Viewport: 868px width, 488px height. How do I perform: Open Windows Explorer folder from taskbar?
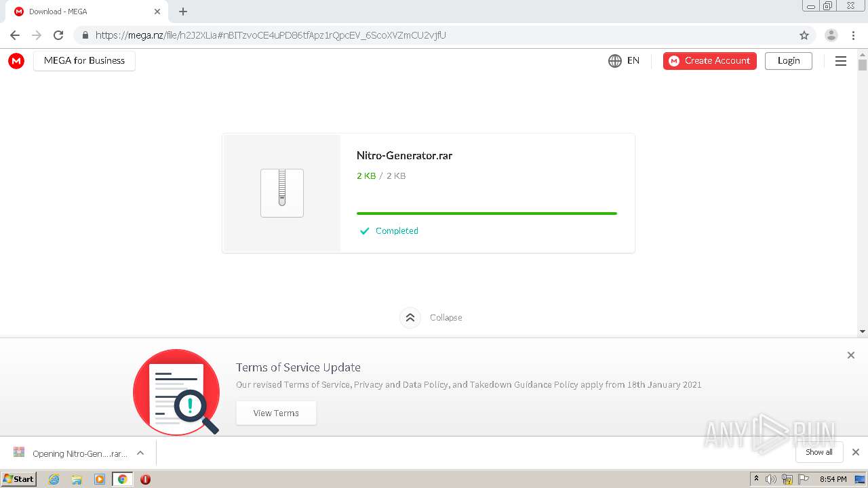(77, 479)
